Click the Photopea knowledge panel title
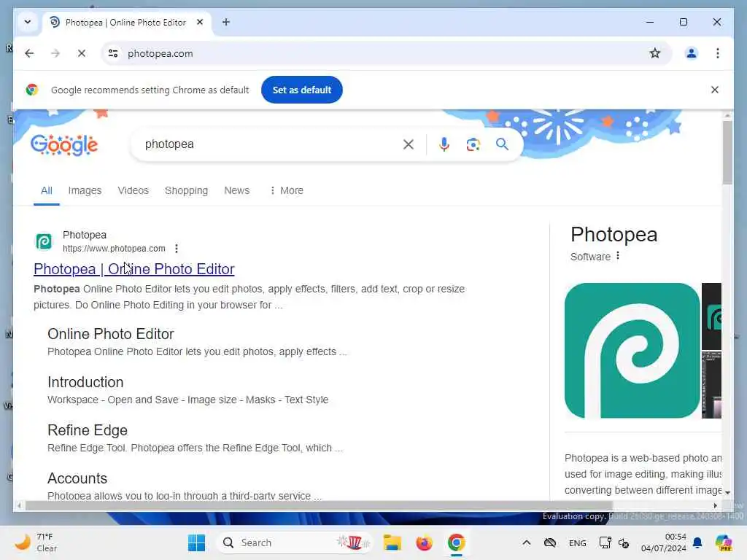Image resolution: width=747 pixels, height=560 pixels. [614, 234]
